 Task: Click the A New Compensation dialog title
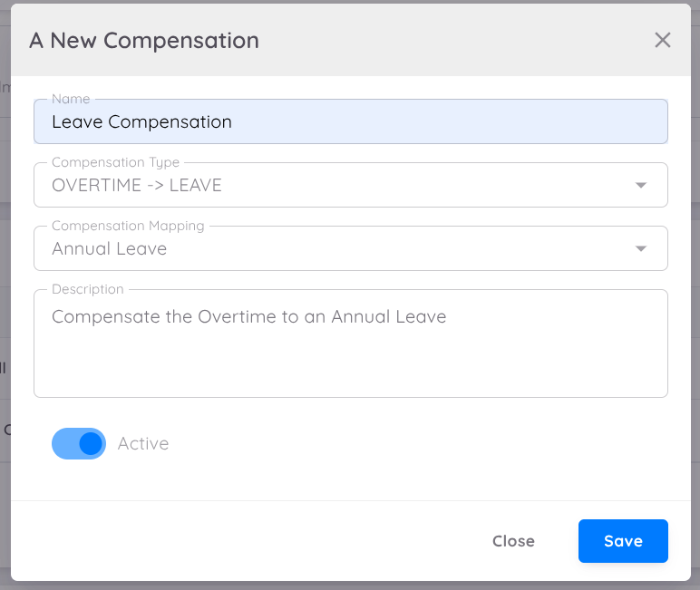pos(144,41)
